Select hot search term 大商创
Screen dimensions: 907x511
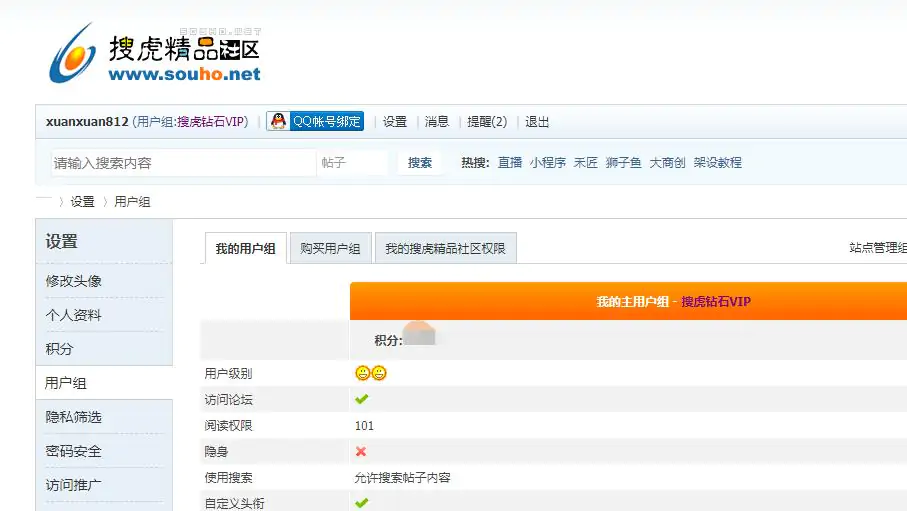click(668, 163)
